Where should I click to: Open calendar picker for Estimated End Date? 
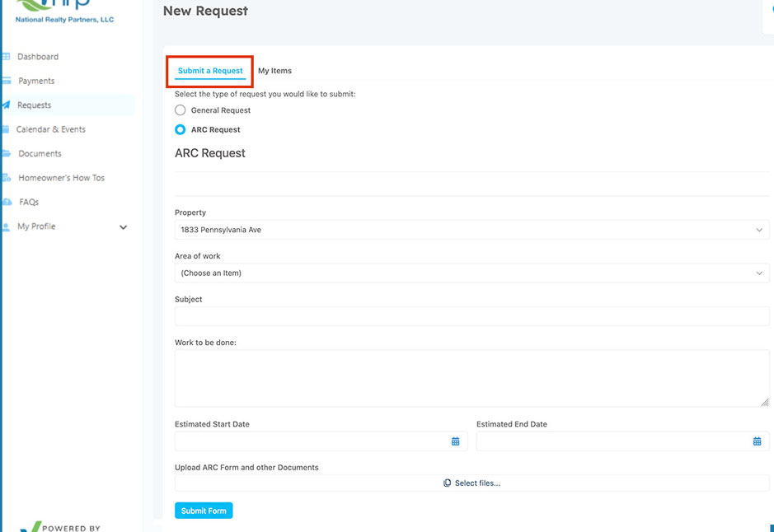click(757, 441)
